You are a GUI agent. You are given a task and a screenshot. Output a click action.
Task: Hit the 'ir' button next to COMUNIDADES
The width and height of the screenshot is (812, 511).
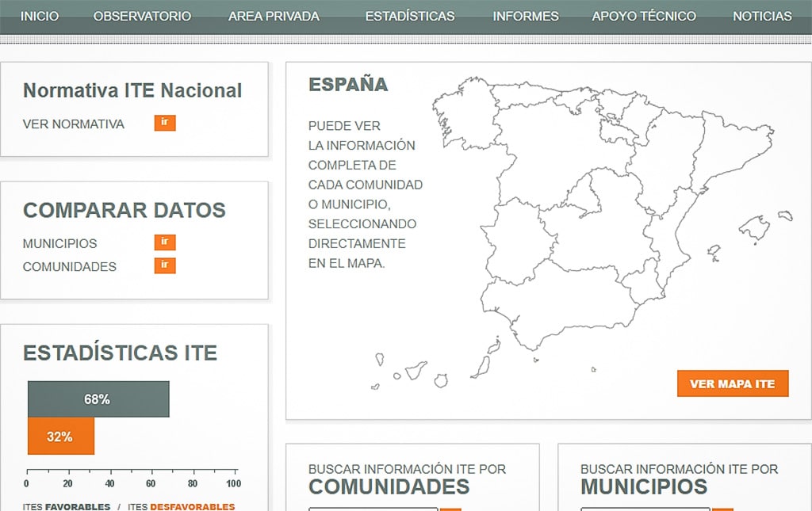[165, 265]
